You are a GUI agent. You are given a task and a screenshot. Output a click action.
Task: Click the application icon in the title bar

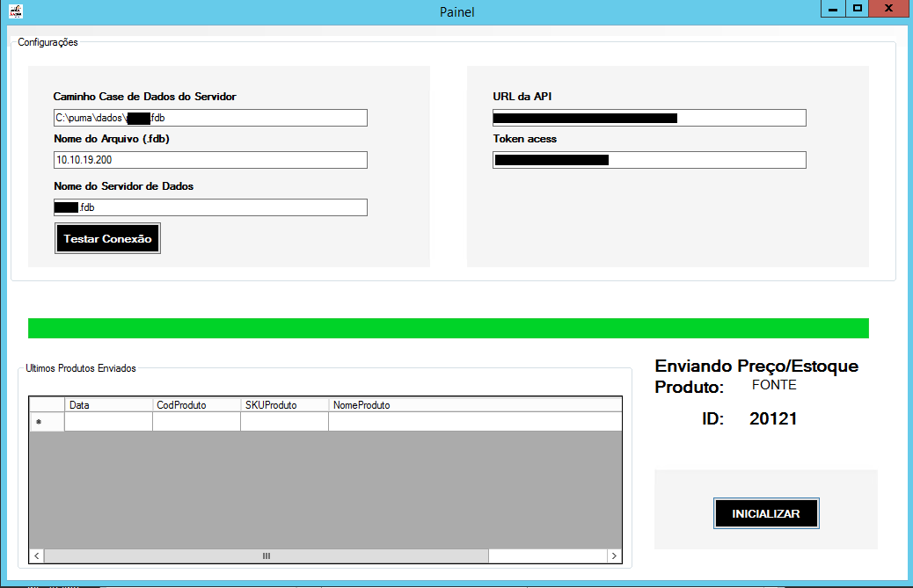(x=14, y=9)
